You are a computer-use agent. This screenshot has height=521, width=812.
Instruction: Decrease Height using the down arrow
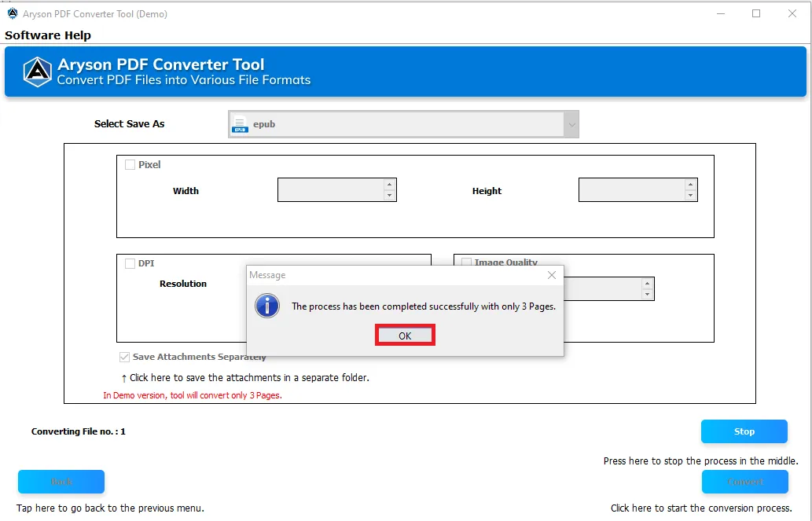(x=690, y=195)
